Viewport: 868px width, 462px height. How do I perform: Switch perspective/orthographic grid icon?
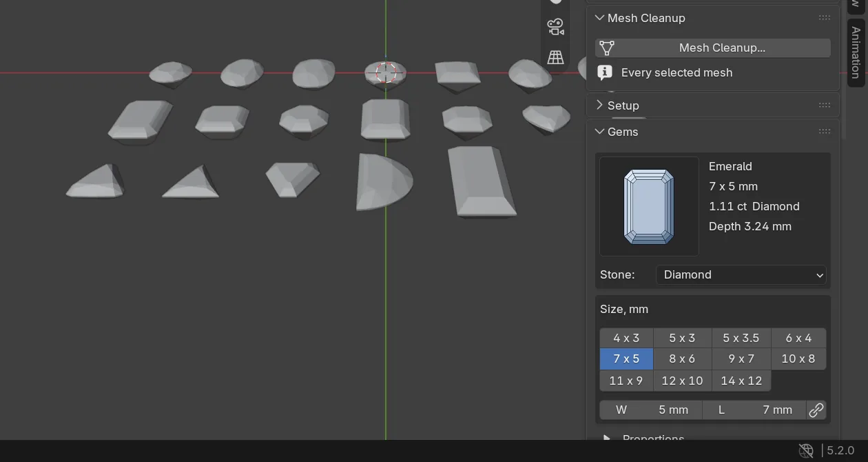555,57
